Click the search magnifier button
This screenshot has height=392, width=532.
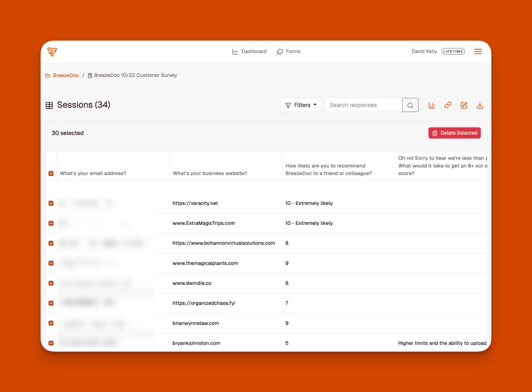(410, 105)
